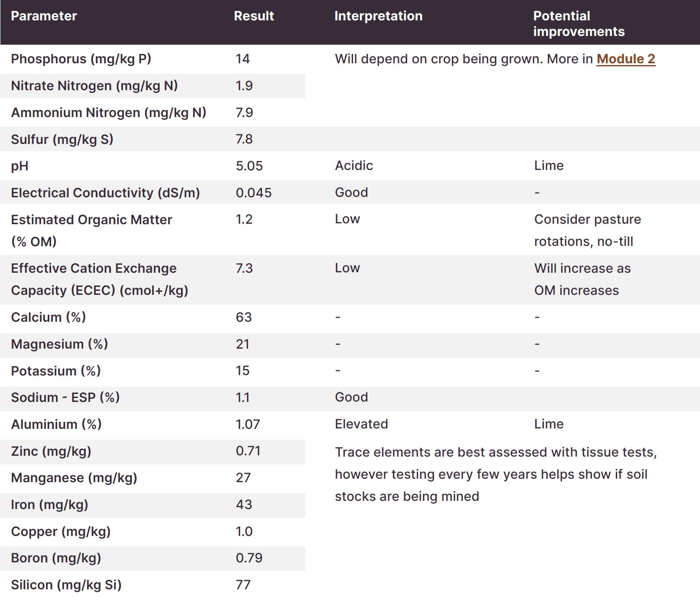Select the Calcium (%) result 63
The height and width of the screenshot is (601, 700).
pyautogui.click(x=244, y=317)
